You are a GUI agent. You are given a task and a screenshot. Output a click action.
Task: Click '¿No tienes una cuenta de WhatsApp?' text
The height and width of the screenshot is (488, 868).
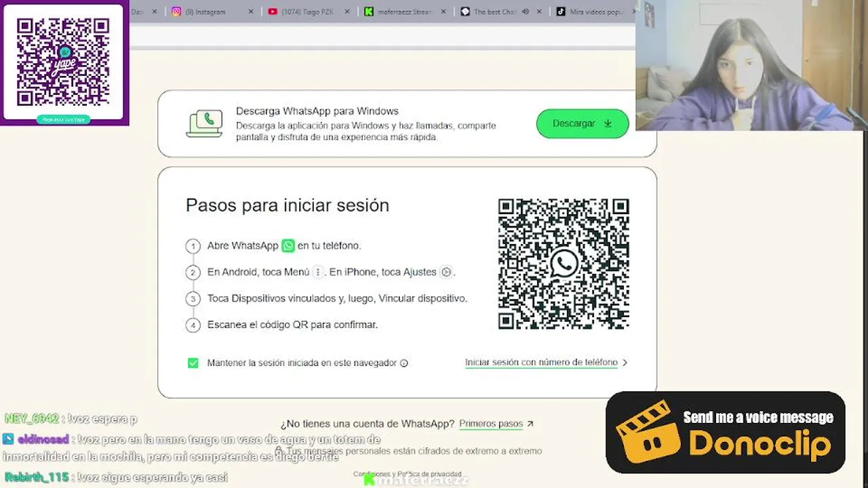tap(368, 424)
